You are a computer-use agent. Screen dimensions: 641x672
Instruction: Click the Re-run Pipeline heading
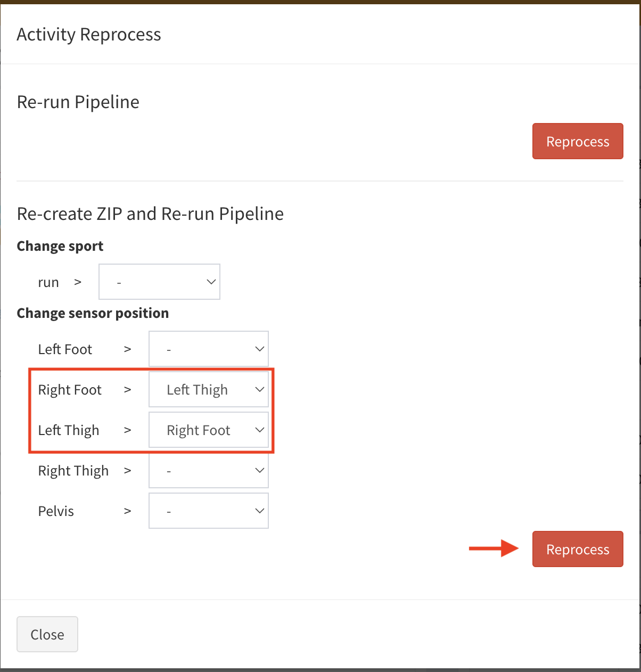coord(78,102)
